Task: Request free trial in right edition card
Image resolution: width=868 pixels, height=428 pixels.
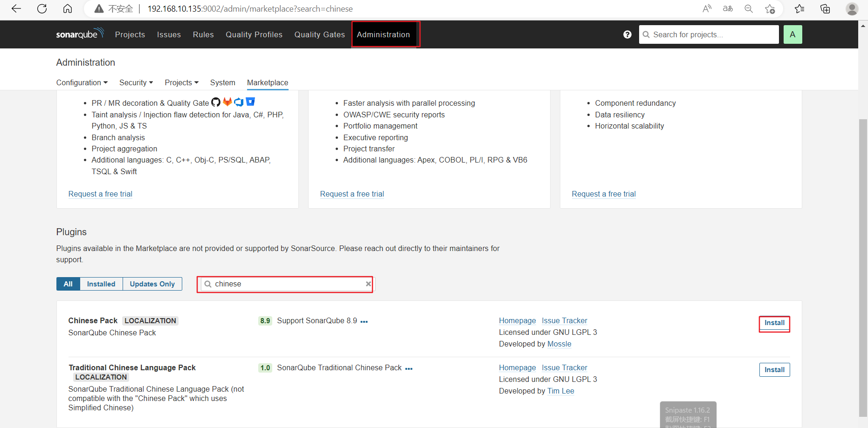Action: [604, 194]
